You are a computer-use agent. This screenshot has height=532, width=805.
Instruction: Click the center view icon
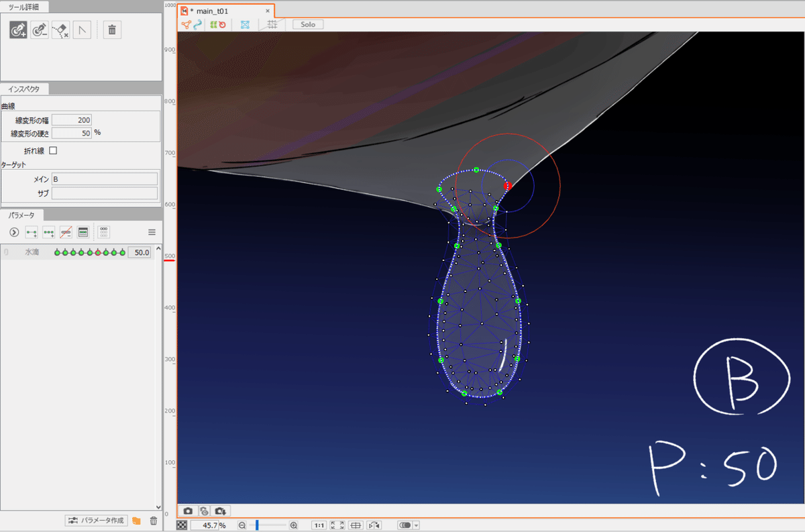(x=356, y=525)
